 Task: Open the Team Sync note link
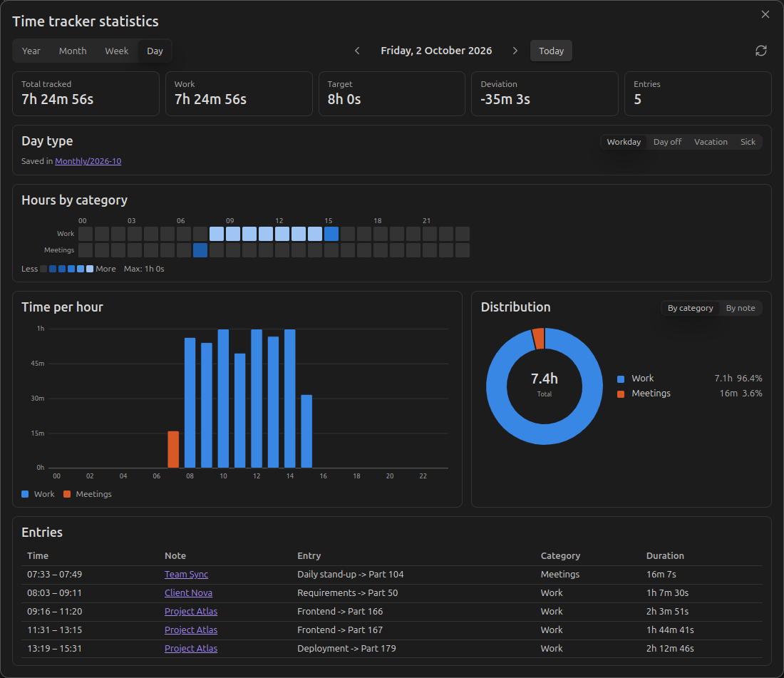pyautogui.click(x=186, y=575)
